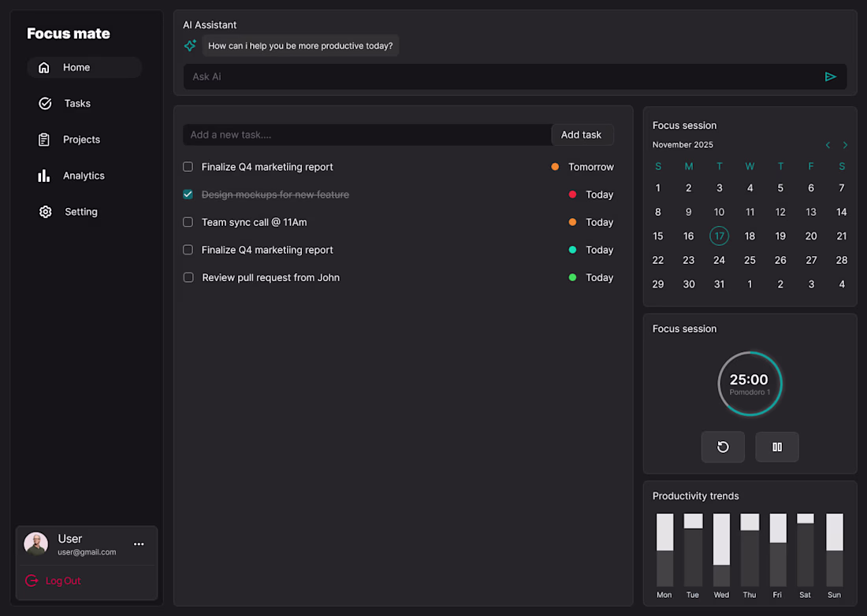Uncheck the Design mockups task
The width and height of the screenshot is (867, 616).
coord(188,195)
